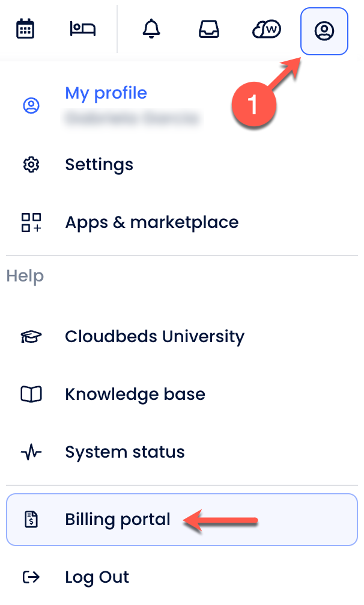Image resolution: width=364 pixels, height=605 pixels.
Task: Choose Billing portal entry
Action: click(x=118, y=520)
